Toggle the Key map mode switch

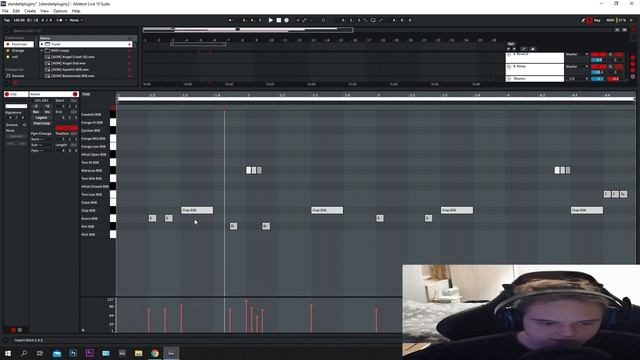pyautogui.click(x=597, y=20)
